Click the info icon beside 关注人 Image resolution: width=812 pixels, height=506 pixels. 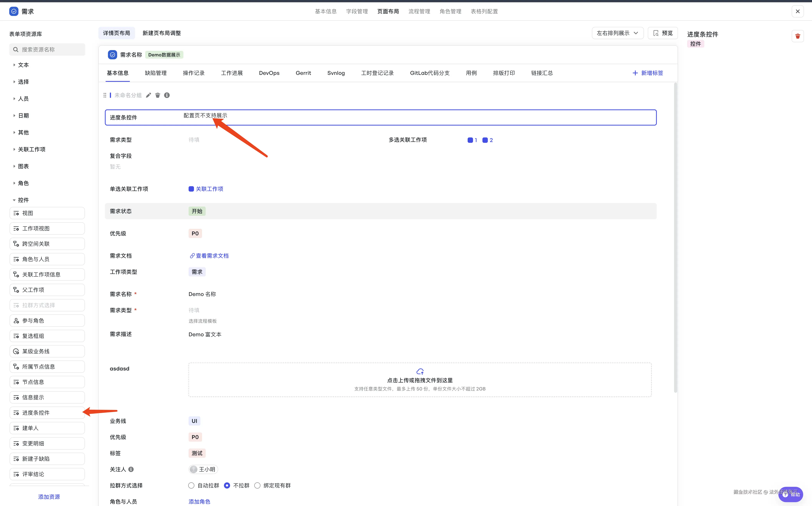click(x=131, y=469)
